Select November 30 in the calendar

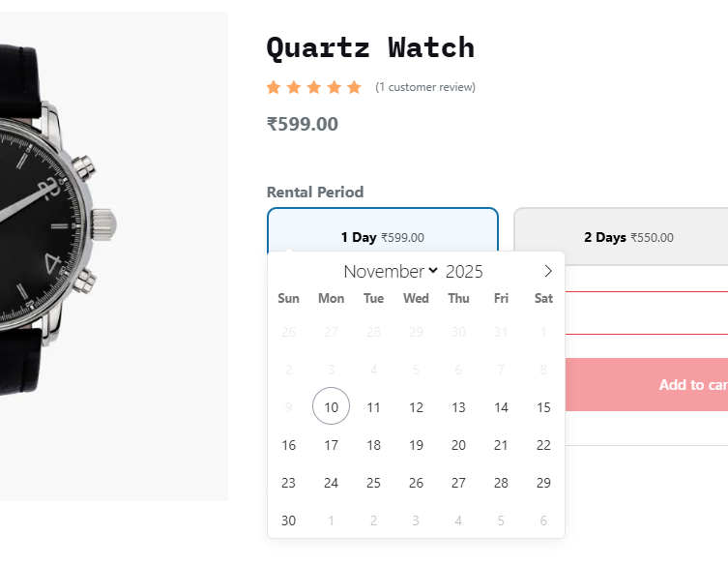(x=288, y=520)
